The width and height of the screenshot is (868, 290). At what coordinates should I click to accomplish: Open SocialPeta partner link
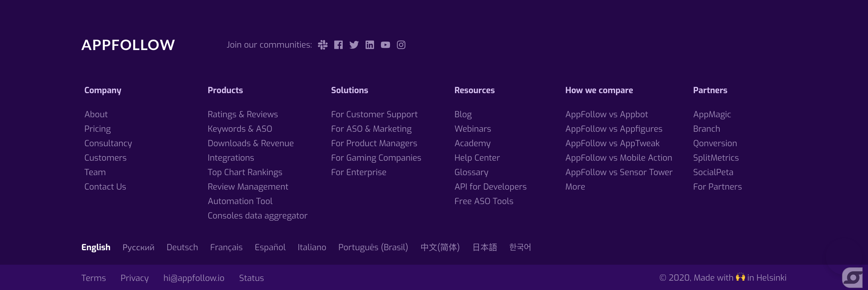[713, 172]
